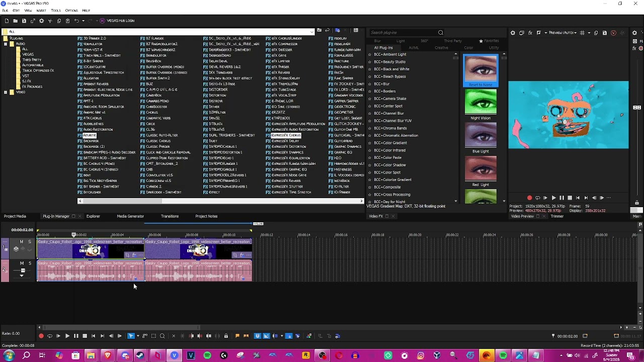Switch to the Project Media tab
The width and height of the screenshot is (644, 362).
[15, 216]
